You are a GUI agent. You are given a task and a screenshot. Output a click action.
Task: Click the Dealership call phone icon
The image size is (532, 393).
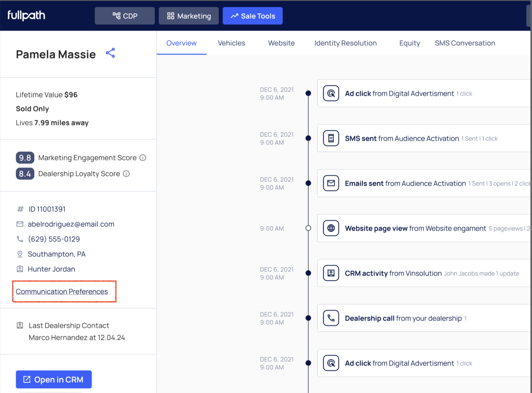tap(331, 318)
